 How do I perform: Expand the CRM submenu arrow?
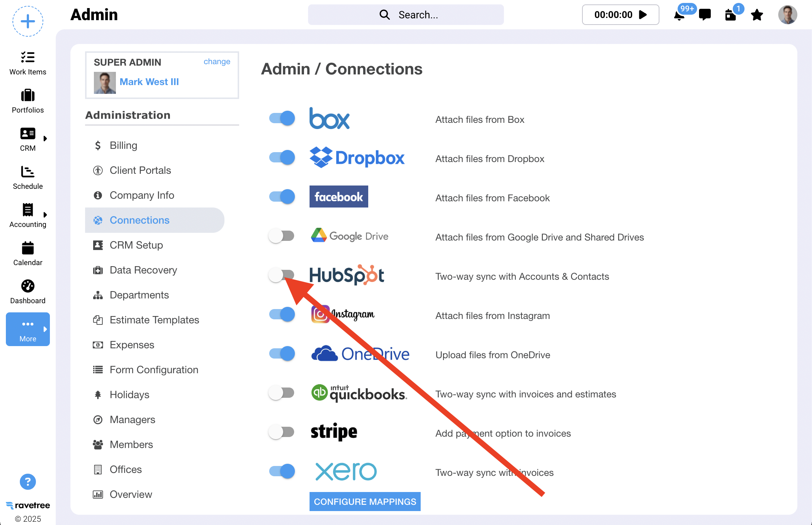(45, 139)
